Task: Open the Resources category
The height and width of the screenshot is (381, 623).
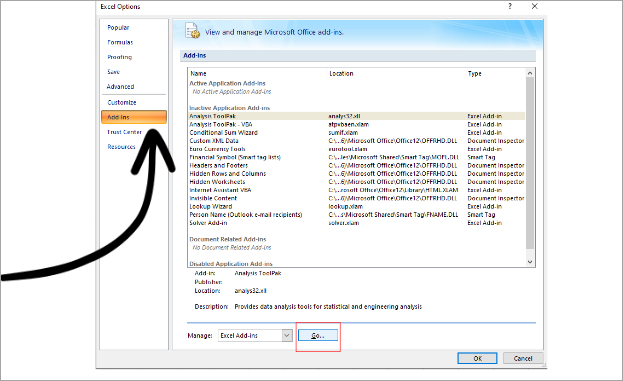Action: click(x=121, y=147)
